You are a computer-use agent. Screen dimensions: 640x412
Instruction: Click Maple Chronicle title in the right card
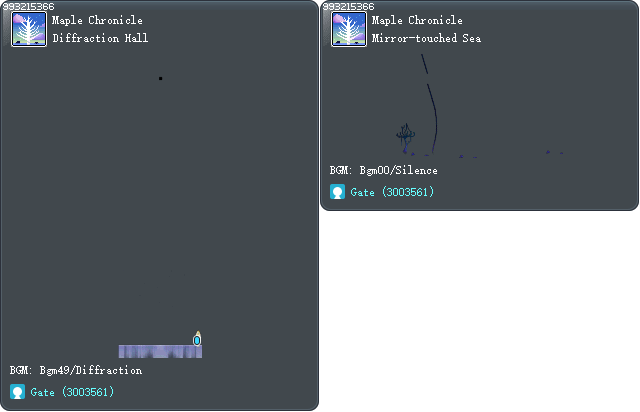[417, 20]
